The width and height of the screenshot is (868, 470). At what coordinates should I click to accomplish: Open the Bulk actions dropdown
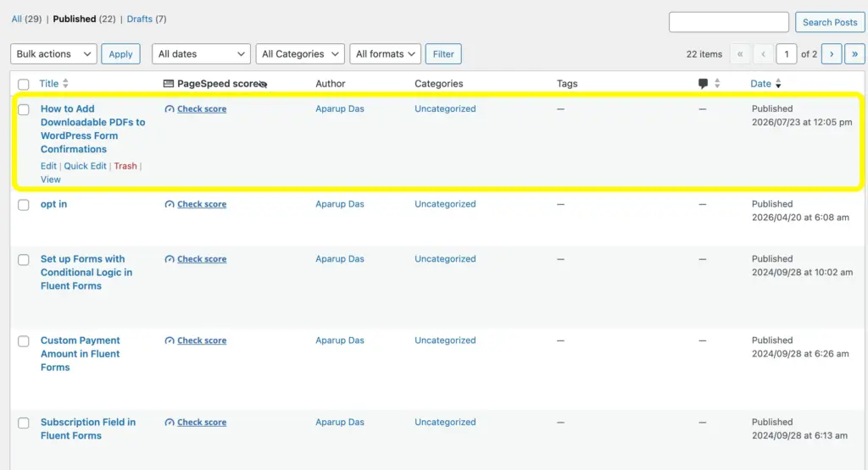click(x=53, y=53)
